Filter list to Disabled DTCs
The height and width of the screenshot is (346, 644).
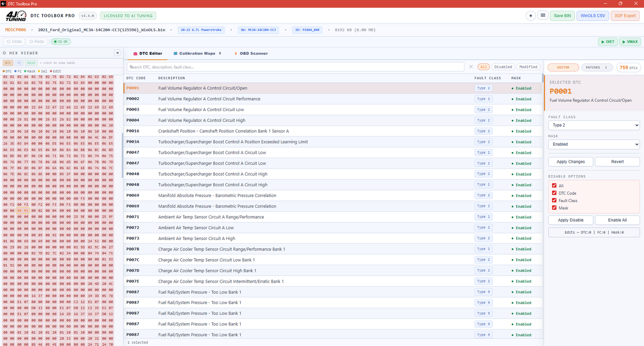pos(503,67)
